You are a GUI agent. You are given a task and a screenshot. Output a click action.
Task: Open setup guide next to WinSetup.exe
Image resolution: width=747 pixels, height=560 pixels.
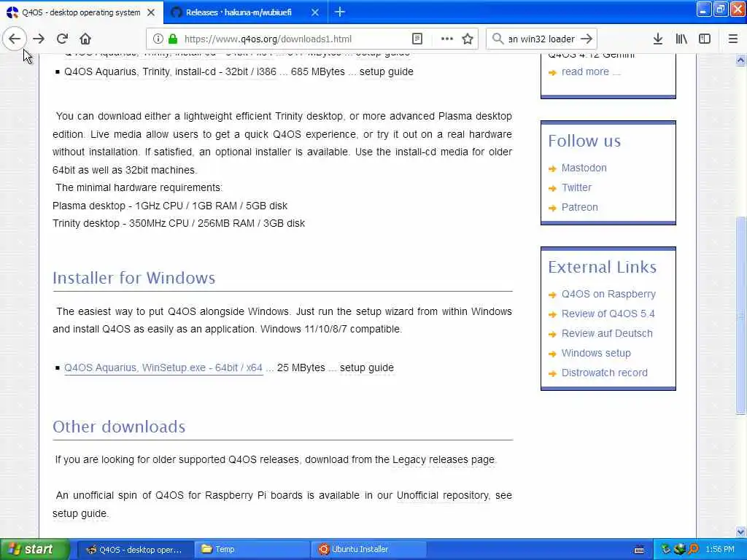(367, 367)
